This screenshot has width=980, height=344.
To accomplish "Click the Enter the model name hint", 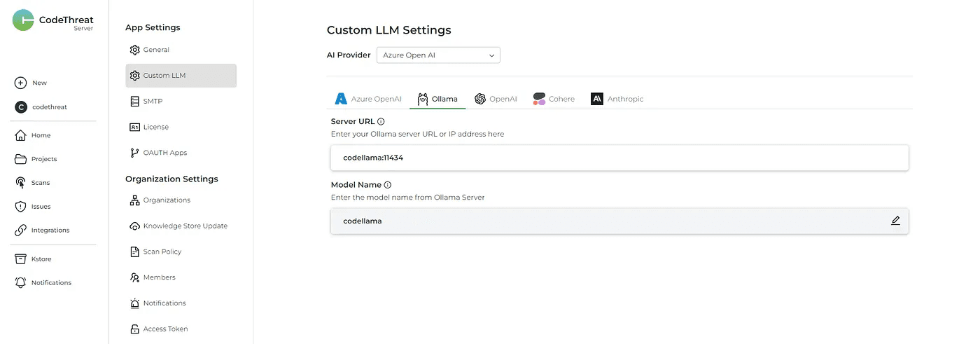I will pyautogui.click(x=407, y=198).
